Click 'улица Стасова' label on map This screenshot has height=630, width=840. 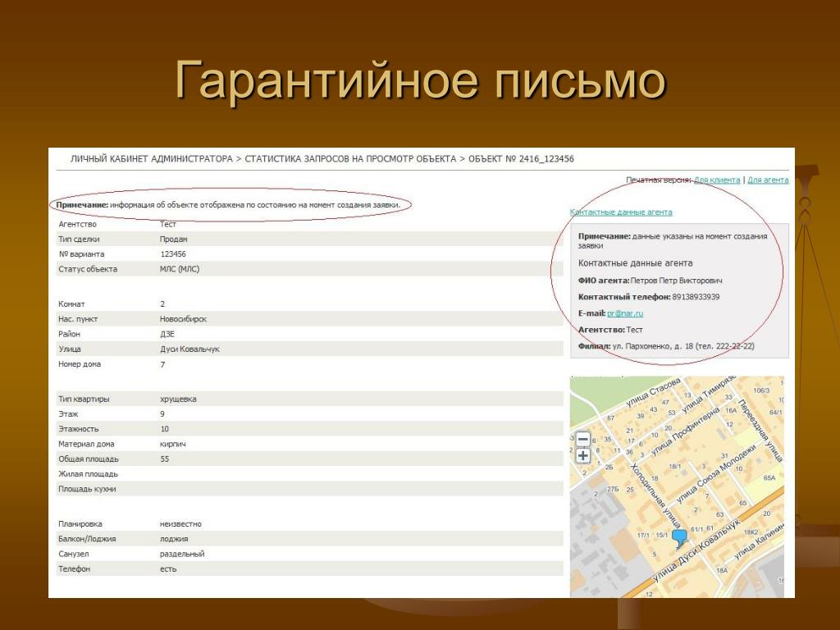(x=654, y=391)
